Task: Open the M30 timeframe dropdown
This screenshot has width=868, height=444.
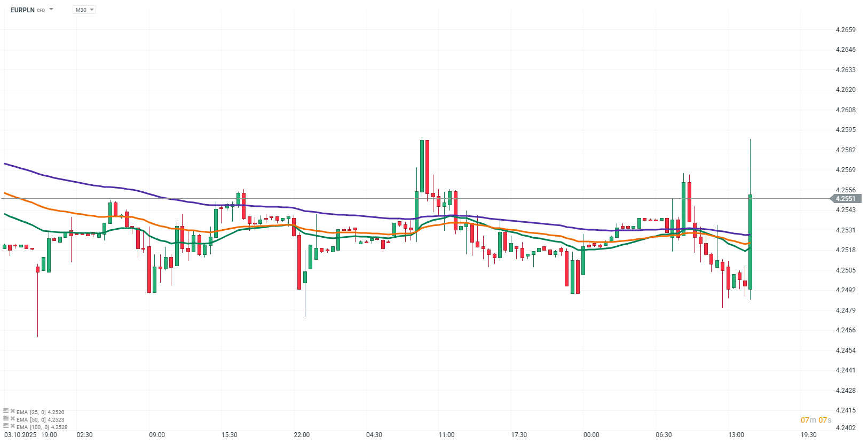Action: (x=84, y=10)
